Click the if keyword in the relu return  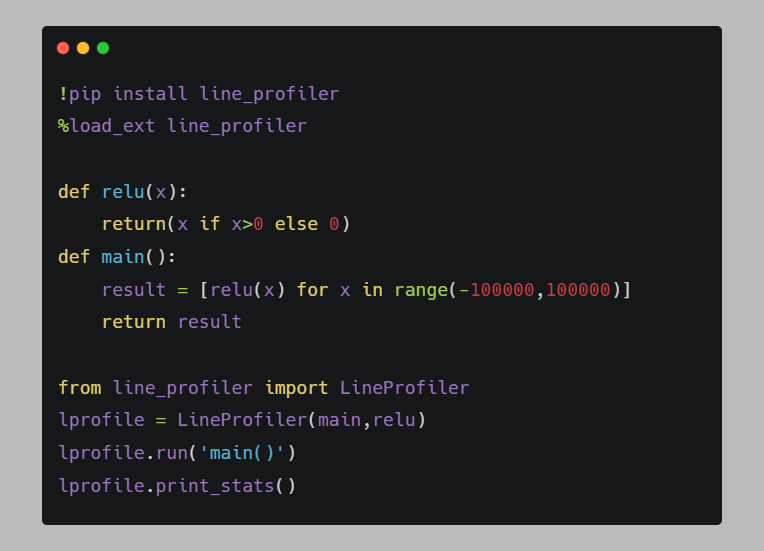pos(210,224)
